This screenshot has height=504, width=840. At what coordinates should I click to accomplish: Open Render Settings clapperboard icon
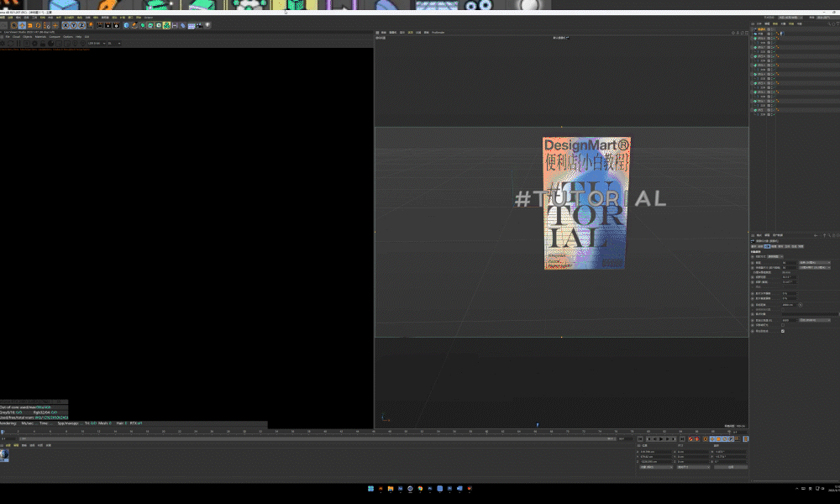[116, 25]
